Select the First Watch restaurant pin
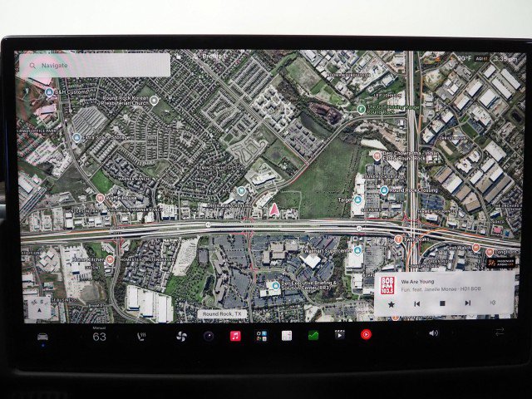The image size is (532, 399). (x=476, y=248)
